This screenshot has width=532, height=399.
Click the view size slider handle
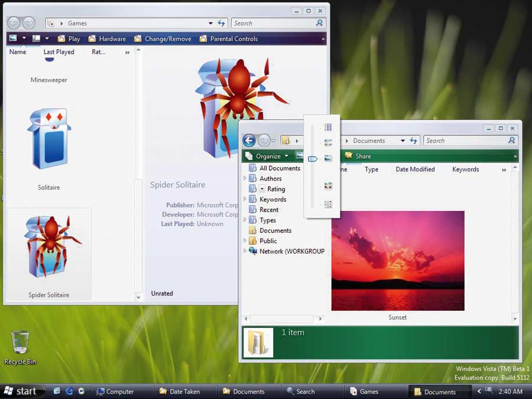312,158
